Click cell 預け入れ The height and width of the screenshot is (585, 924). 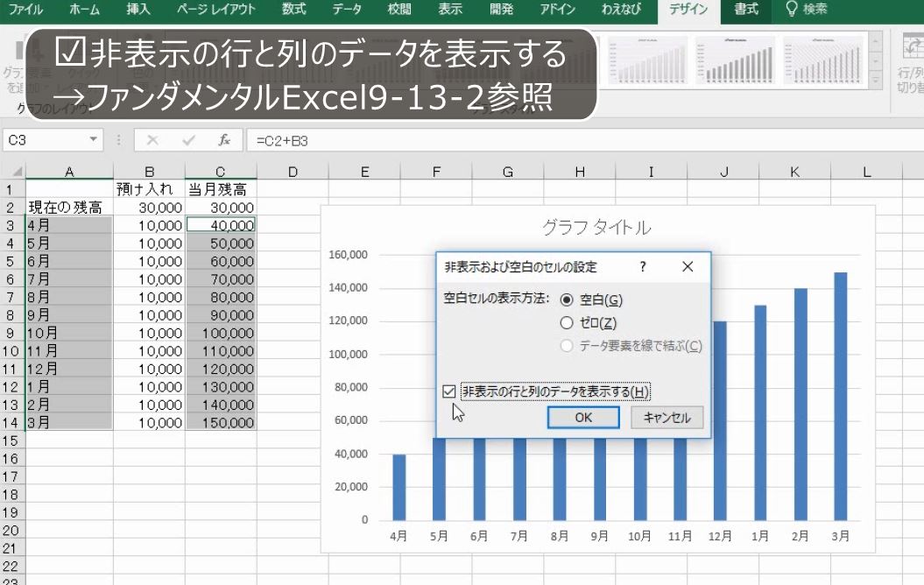click(149, 189)
